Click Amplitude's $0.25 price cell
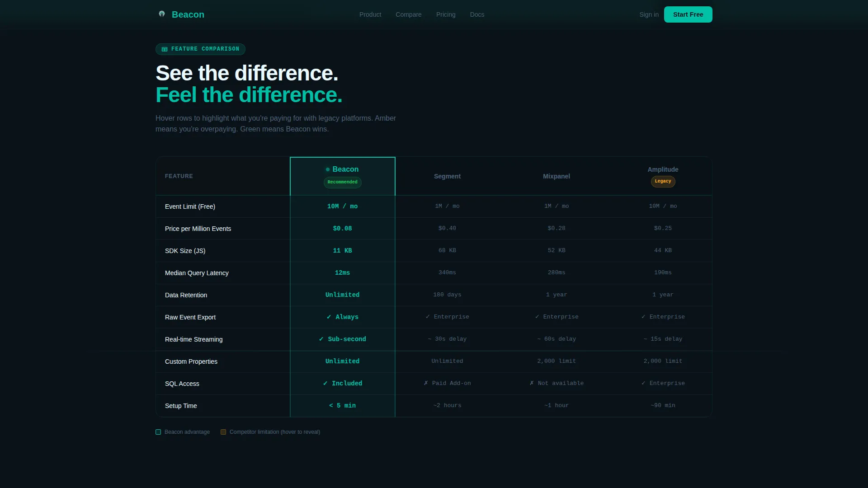 coord(663,229)
